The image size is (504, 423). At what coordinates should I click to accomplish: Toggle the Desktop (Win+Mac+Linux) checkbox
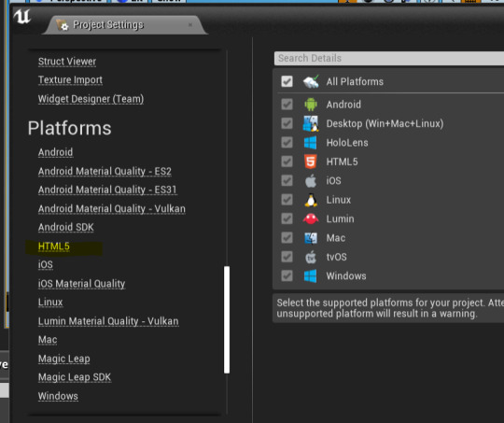click(x=287, y=123)
